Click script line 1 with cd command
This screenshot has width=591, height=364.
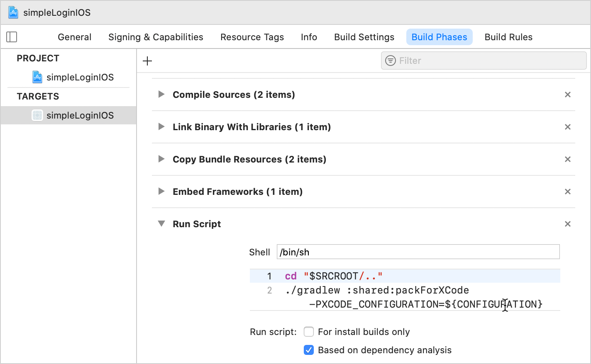pyautogui.click(x=405, y=276)
